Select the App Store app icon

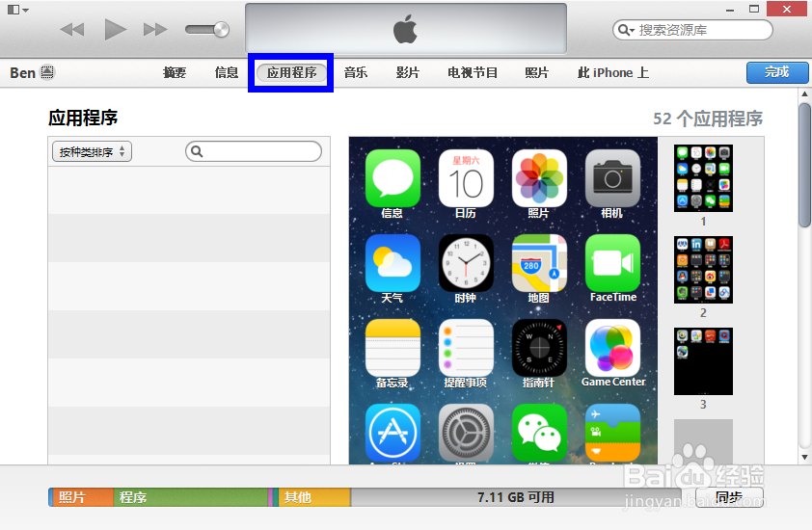tap(392, 433)
